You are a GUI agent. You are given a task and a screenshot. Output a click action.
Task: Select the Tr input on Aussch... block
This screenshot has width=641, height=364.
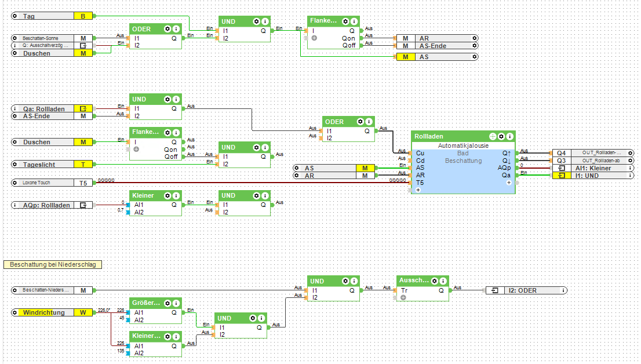[x=405, y=290]
